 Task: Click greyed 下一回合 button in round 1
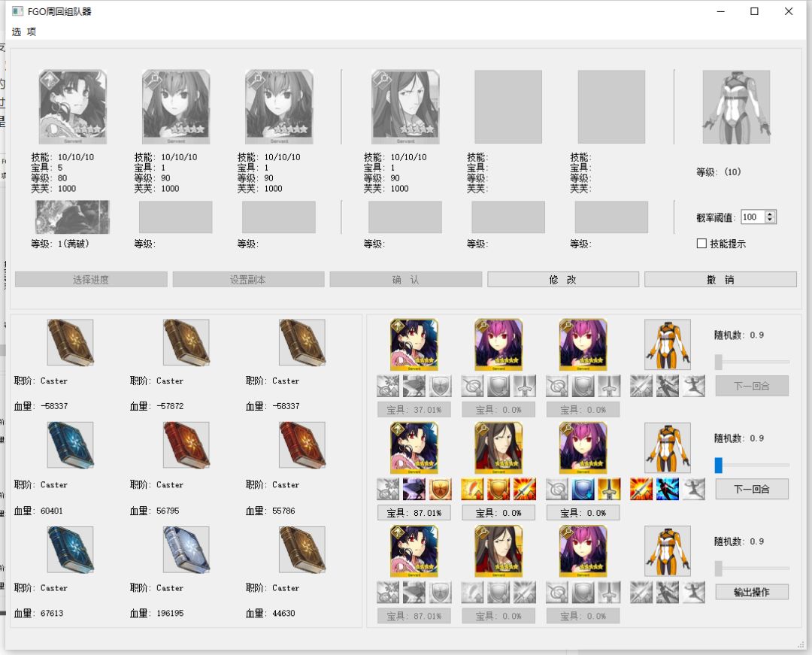pos(752,386)
